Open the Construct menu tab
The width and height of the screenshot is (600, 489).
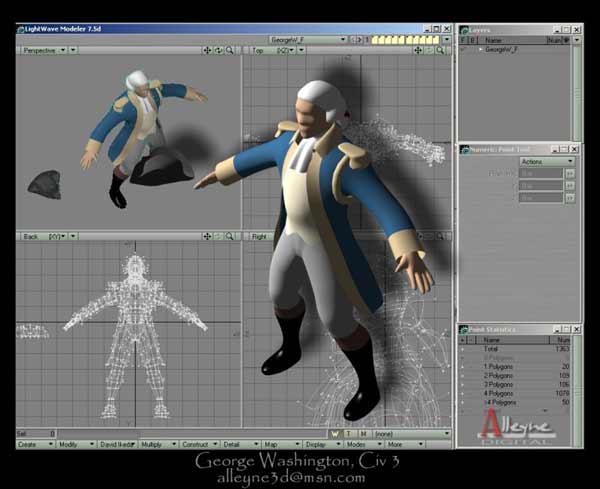click(x=200, y=444)
